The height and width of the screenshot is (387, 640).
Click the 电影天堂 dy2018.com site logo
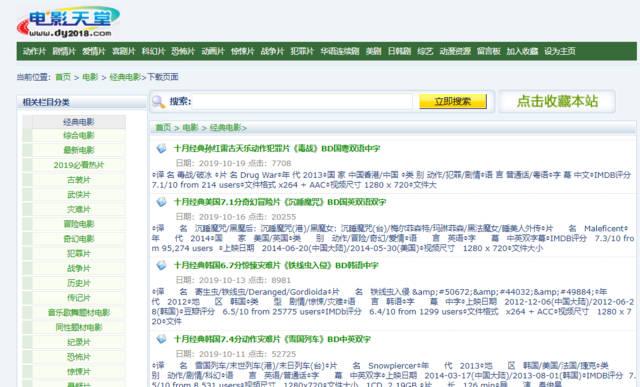68,22
